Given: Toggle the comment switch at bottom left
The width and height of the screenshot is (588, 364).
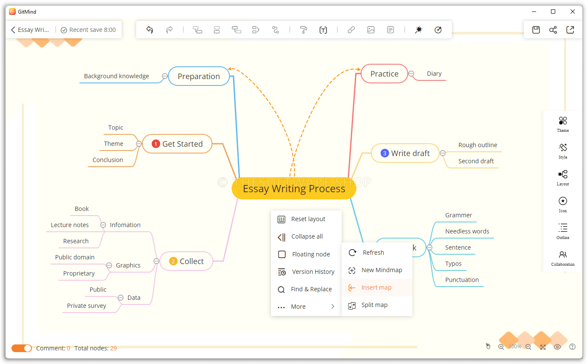Looking at the screenshot, I should pos(22,348).
